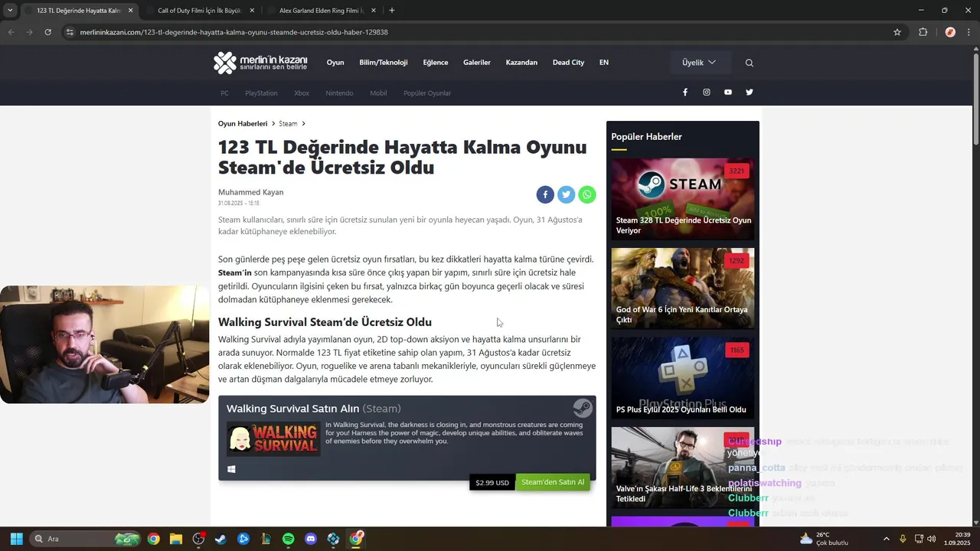Open Chrome's three-dot menu
The width and height of the screenshot is (980, 551).
pyautogui.click(x=969, y=32)
